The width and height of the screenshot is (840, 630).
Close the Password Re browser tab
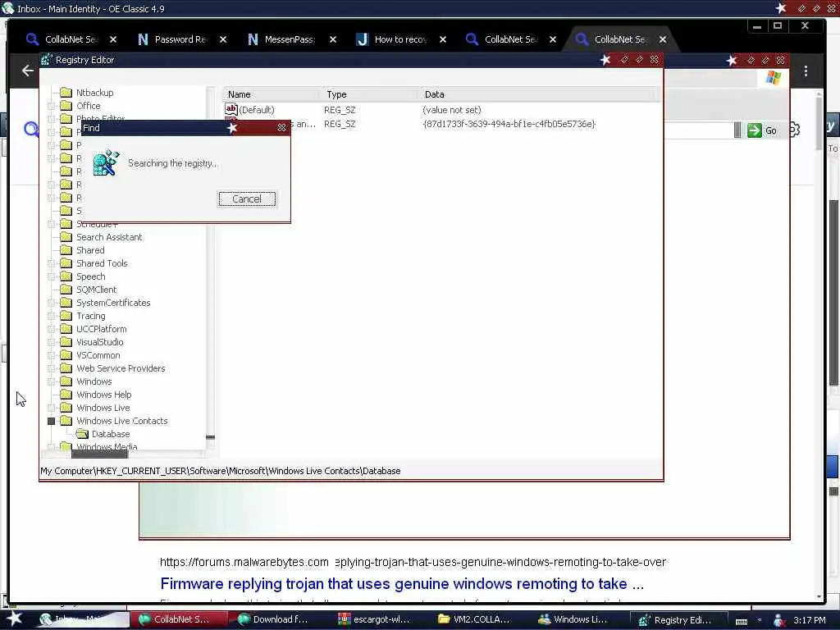223,39
